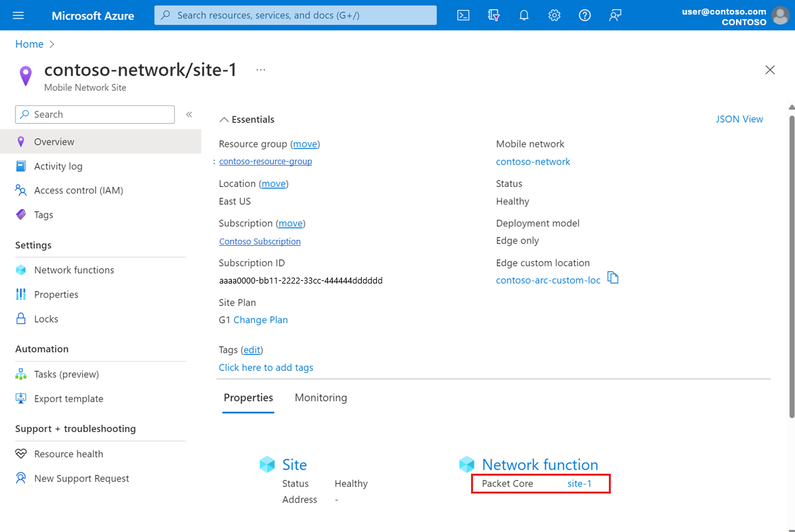
Task: Open the portal settings gear icon
Action: [555, 15]
